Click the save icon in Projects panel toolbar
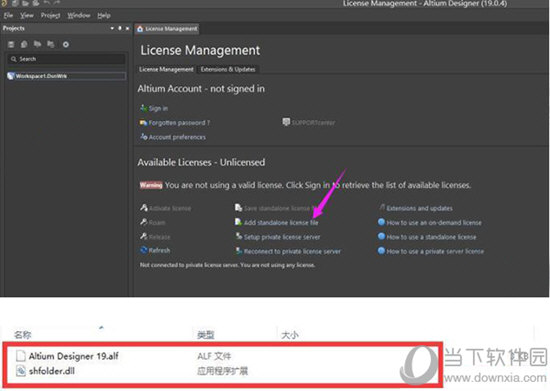The image size is (550, 391). point(11,44)
